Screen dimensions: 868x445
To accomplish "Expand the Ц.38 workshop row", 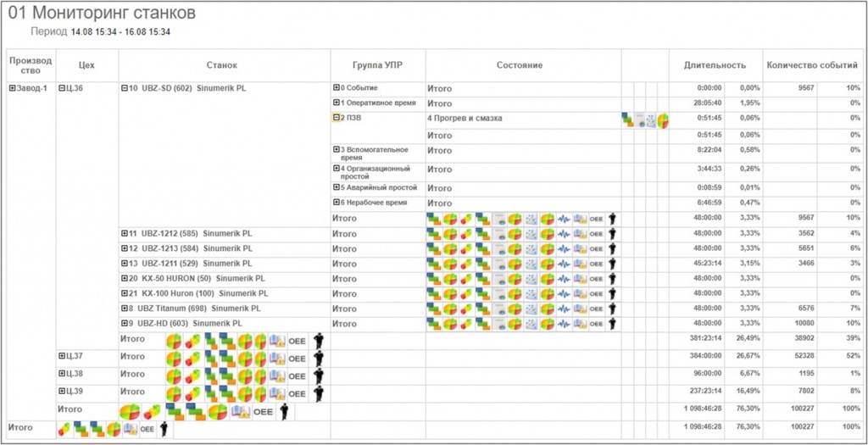I will tap(62, 373).
